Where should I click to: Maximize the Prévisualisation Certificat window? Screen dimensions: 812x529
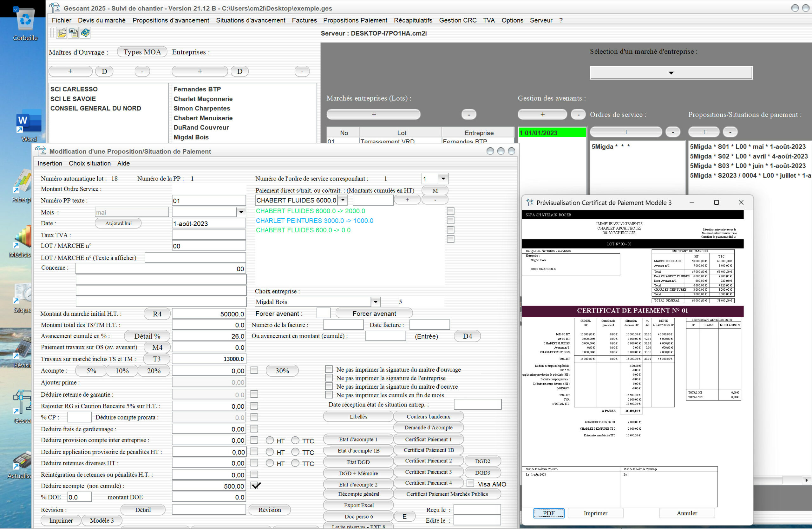[x=717, y=202]
